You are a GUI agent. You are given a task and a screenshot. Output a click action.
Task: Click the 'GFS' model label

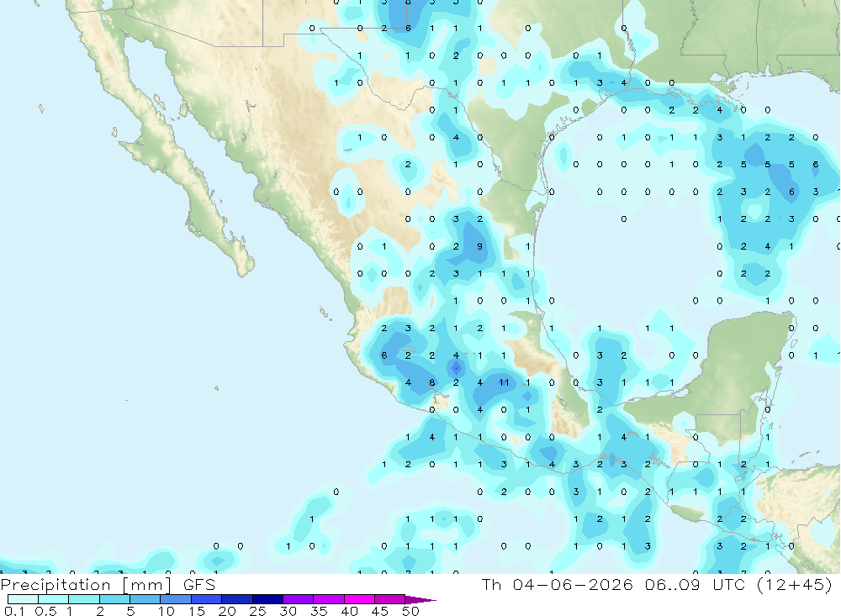(199, 585)
